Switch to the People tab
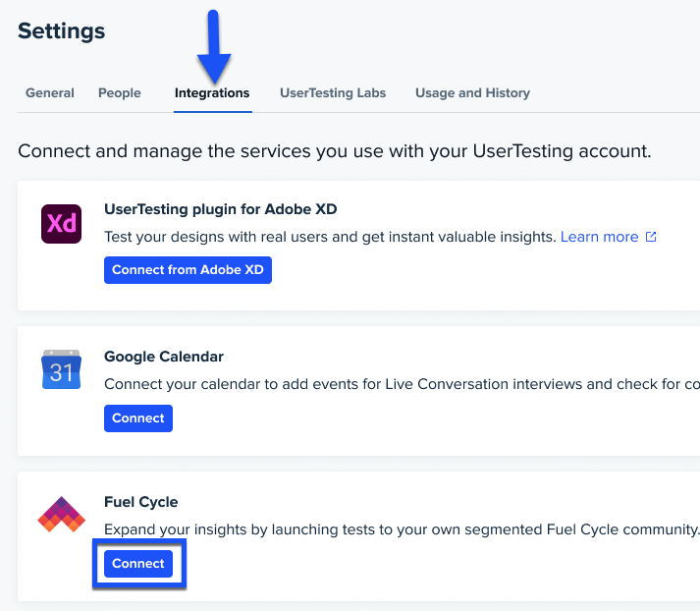Viewport: 700px width, 611px height. coord(120,93)
